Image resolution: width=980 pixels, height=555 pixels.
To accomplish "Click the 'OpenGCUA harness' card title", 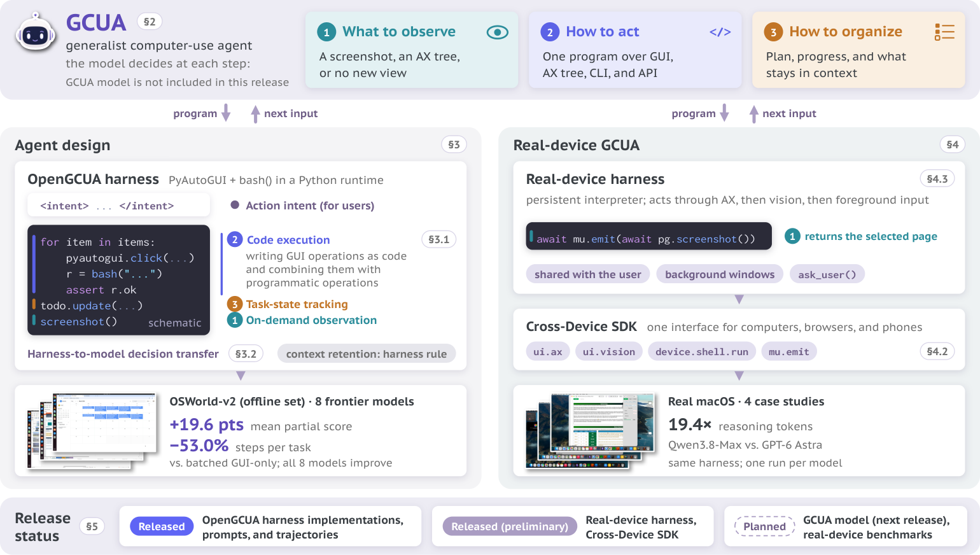I will 93,179.
